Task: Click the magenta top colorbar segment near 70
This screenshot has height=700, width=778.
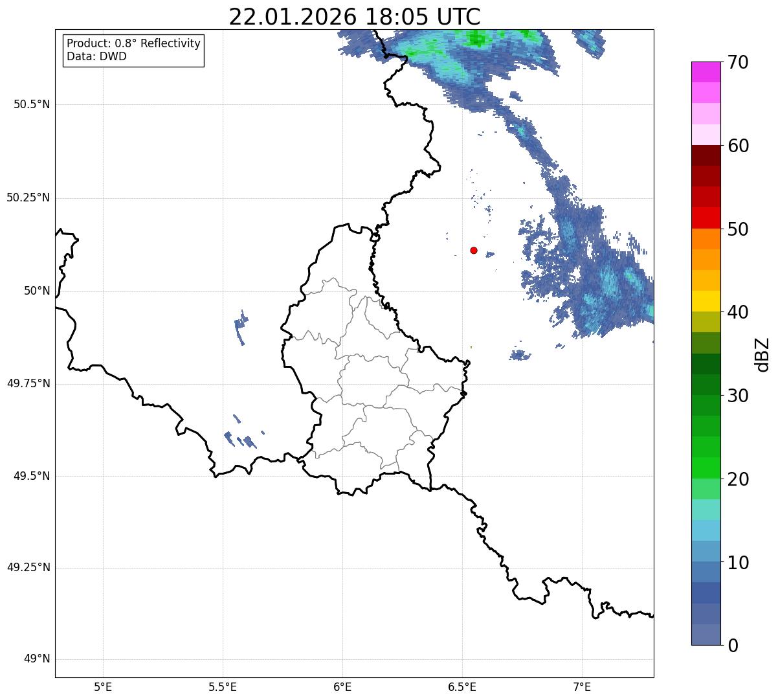Action: coord(706,72)
